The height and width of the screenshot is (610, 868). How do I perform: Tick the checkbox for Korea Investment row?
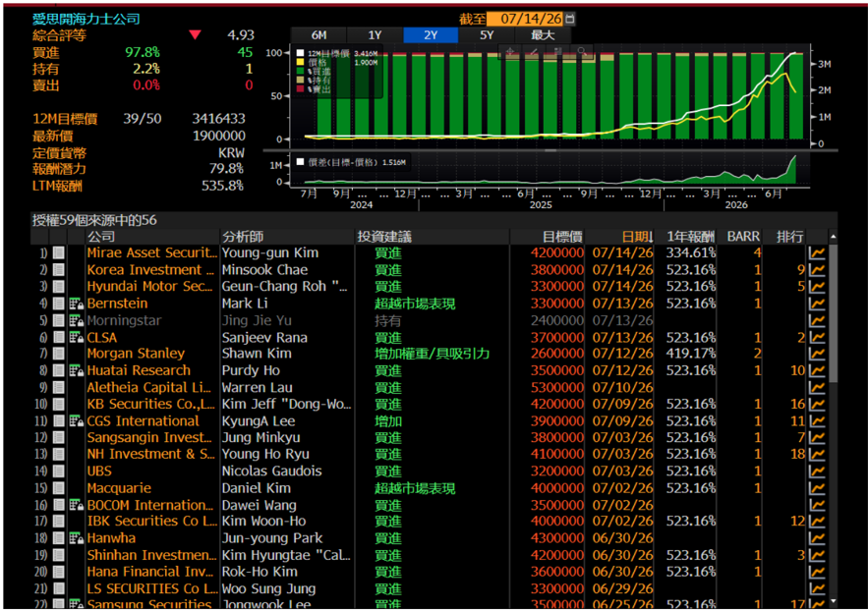tap(59, 270)
